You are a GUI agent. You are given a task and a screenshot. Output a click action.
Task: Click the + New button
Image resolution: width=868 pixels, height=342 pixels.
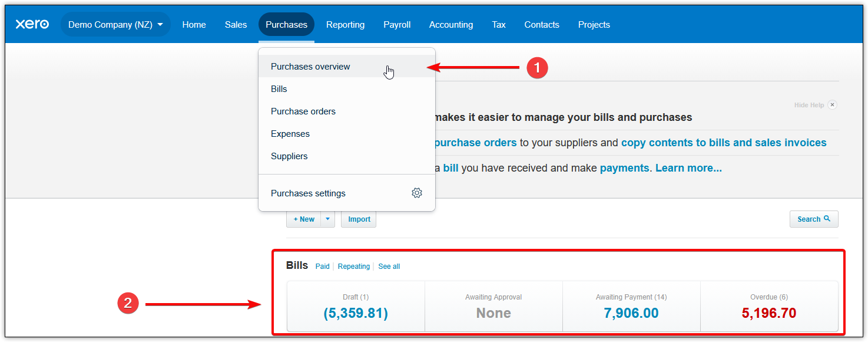point(304,219)
